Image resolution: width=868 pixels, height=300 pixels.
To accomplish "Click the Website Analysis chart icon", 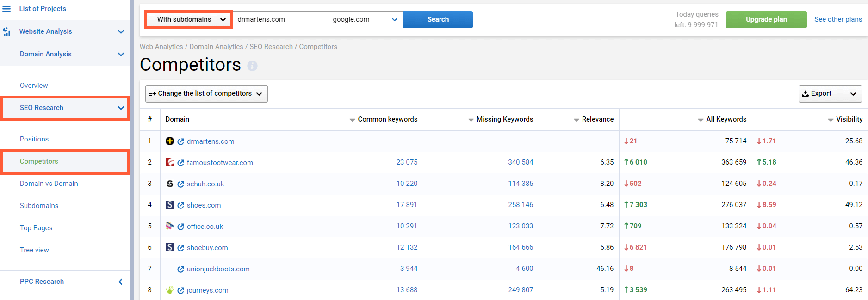I will (x=6, y=31).
